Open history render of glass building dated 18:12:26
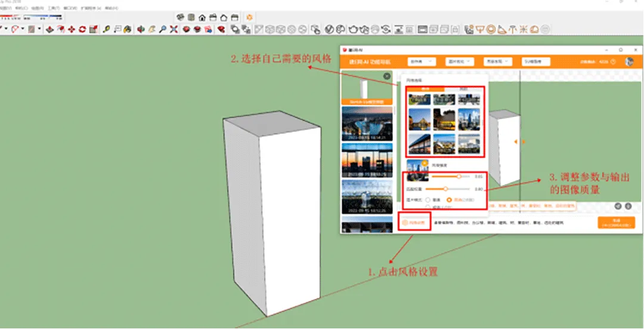The image size is (644, 329). (x=367, y=196)
